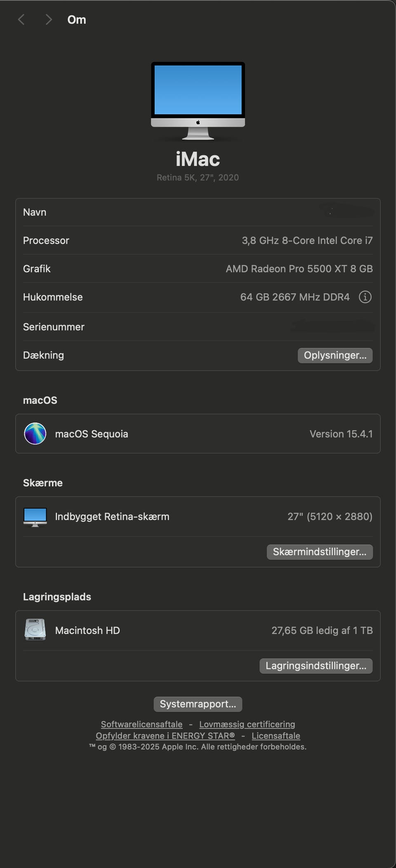Open Lagringsindstillinger storage settings
396x868 pixels.
pos(316,666)
